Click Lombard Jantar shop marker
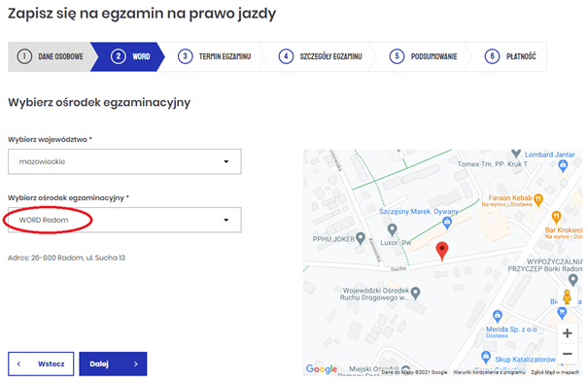Image resolution: width=588 pixels, height=382 pixels. (563, 165)
